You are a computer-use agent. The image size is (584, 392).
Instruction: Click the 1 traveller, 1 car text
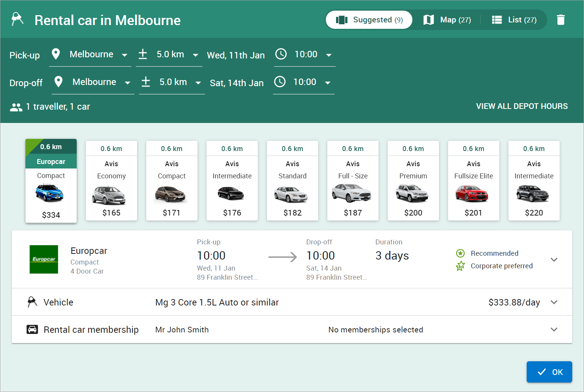(x=58, y=107)
